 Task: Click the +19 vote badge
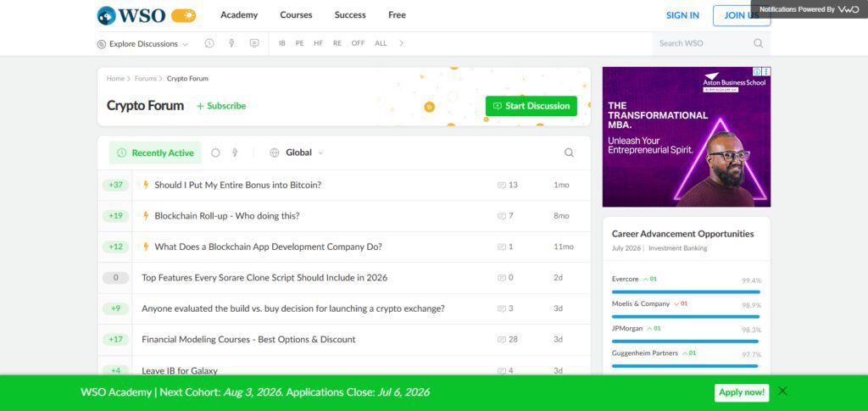115,216
